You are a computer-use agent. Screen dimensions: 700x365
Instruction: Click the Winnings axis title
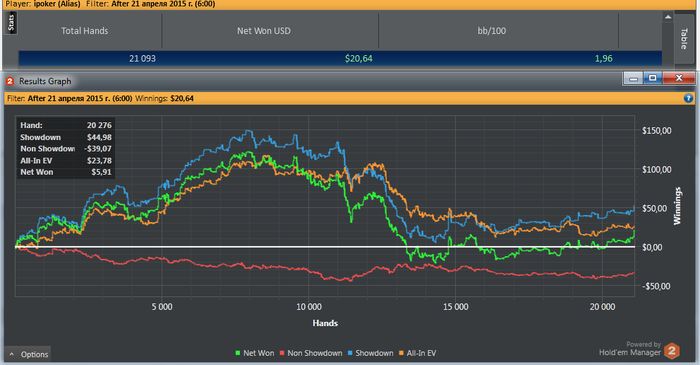click(x=677, y=206)
